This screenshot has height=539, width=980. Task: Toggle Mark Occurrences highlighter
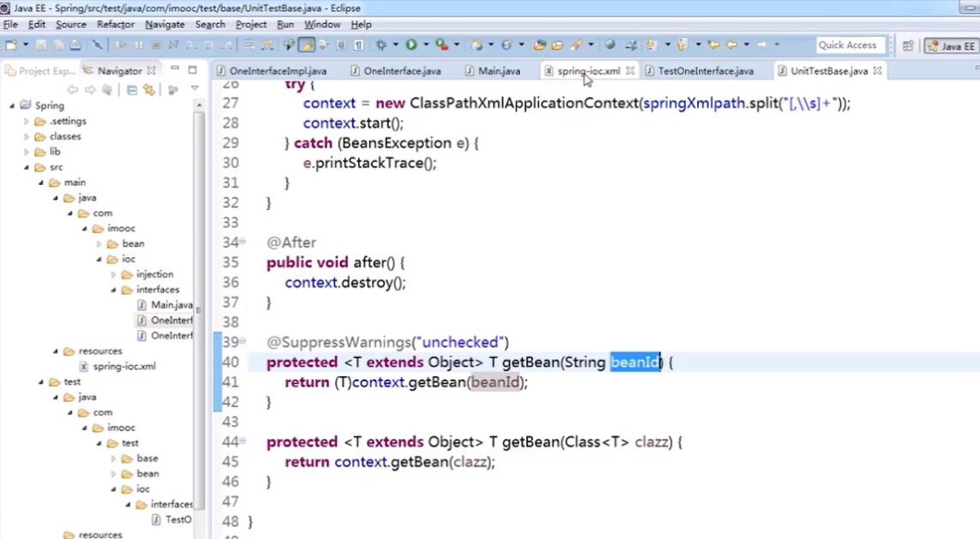click(x=307, y=45)
